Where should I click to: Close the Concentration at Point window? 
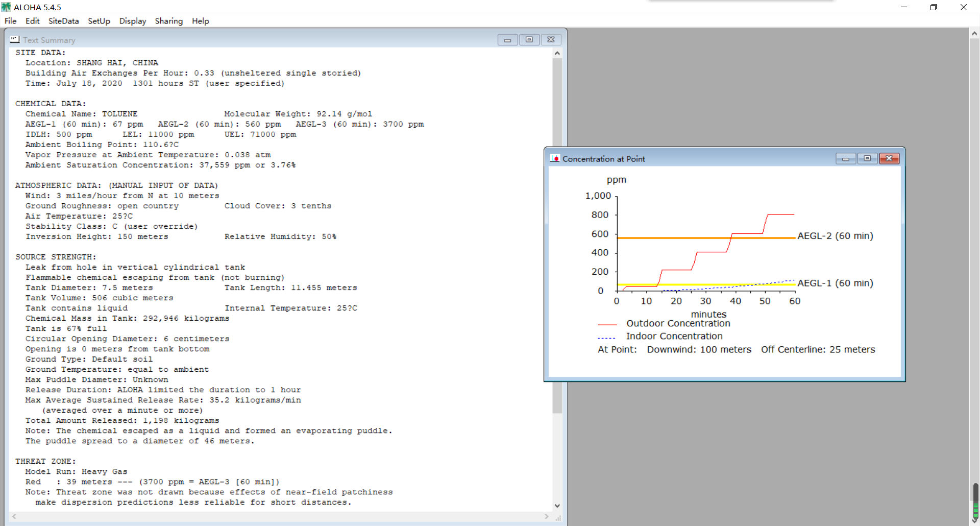pyautogui.click(x=889, y=159)
